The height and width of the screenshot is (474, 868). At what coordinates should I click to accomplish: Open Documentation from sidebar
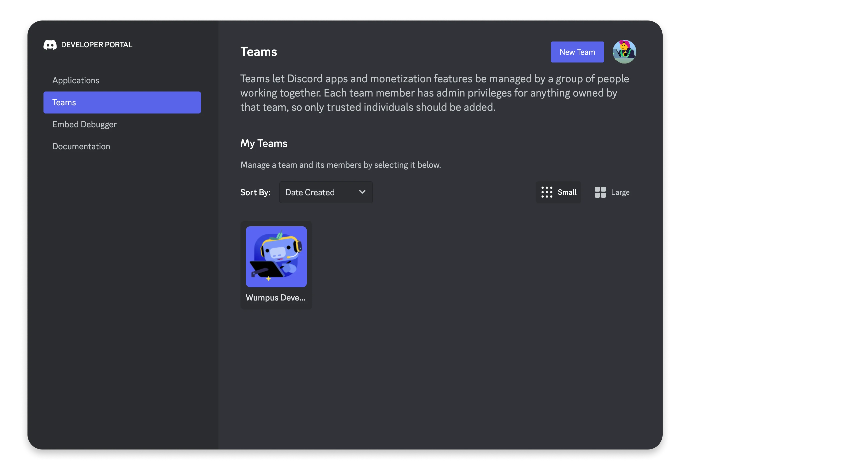tap(122, 146)
